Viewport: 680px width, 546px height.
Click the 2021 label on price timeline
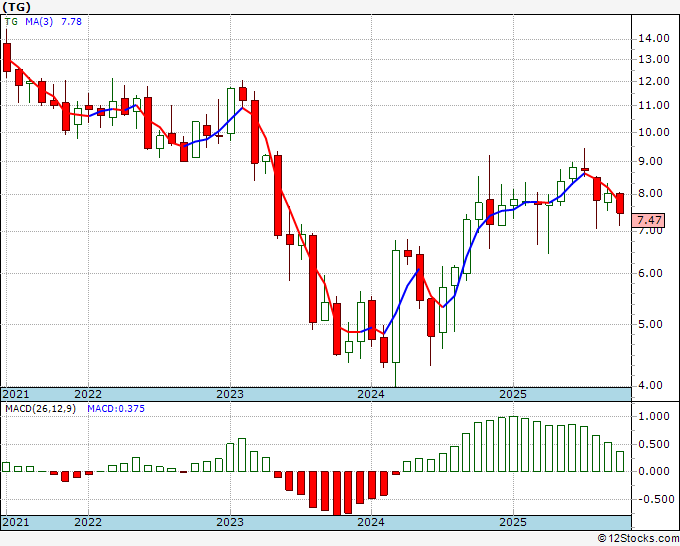point(16,394)
